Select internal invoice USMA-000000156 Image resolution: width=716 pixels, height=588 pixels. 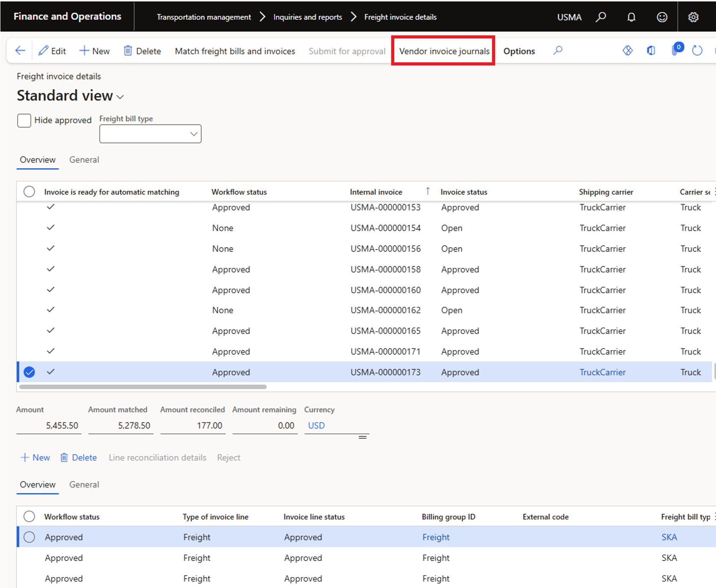385,249
